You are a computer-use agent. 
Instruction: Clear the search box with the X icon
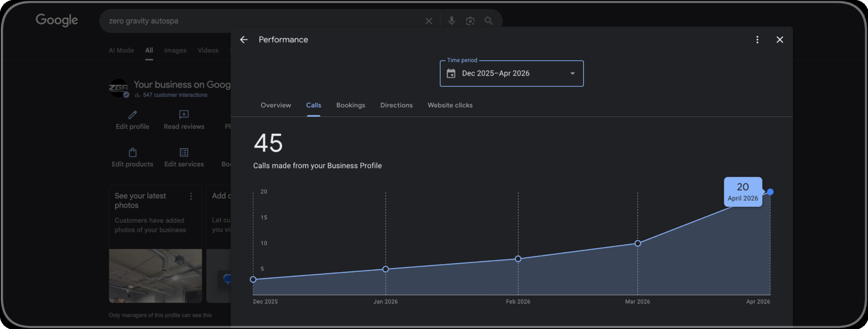point(429,21)
